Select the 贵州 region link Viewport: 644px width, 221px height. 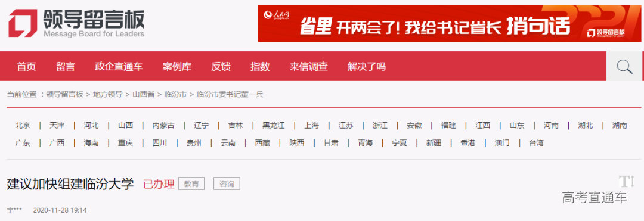(x=194, y=143)
